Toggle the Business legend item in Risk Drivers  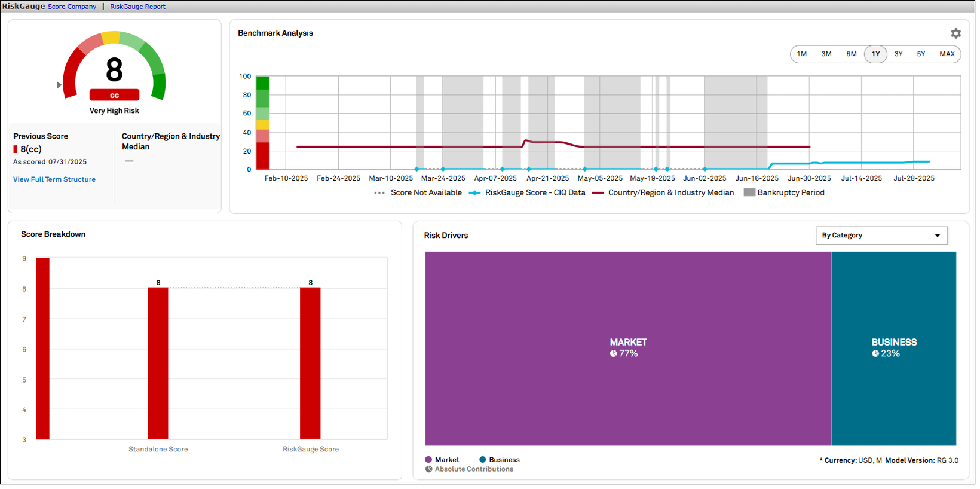(500, 460)
